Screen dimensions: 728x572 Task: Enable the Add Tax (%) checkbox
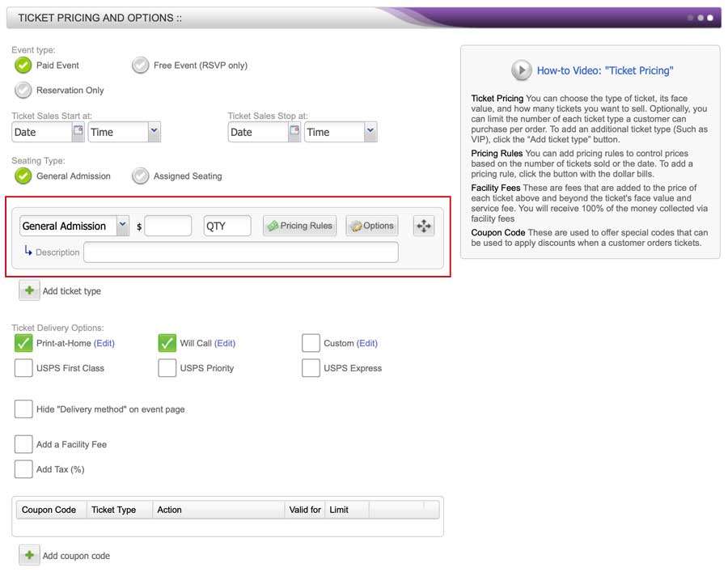click(23, 469)
